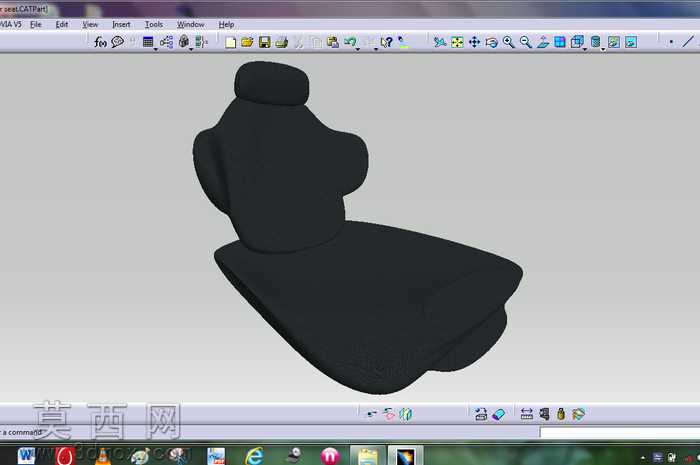Click the Normal View icon
This screenshot has height=465, width=700.
point(543,42)
